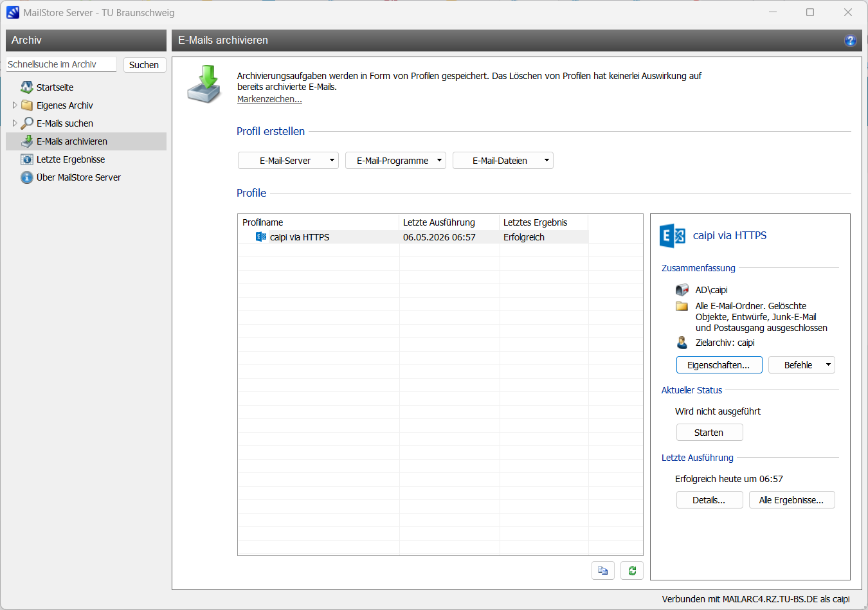This screenshot has height=610, width=868.
Task: Click the Zielarchiv: caipi text
Action: [725, 343]
